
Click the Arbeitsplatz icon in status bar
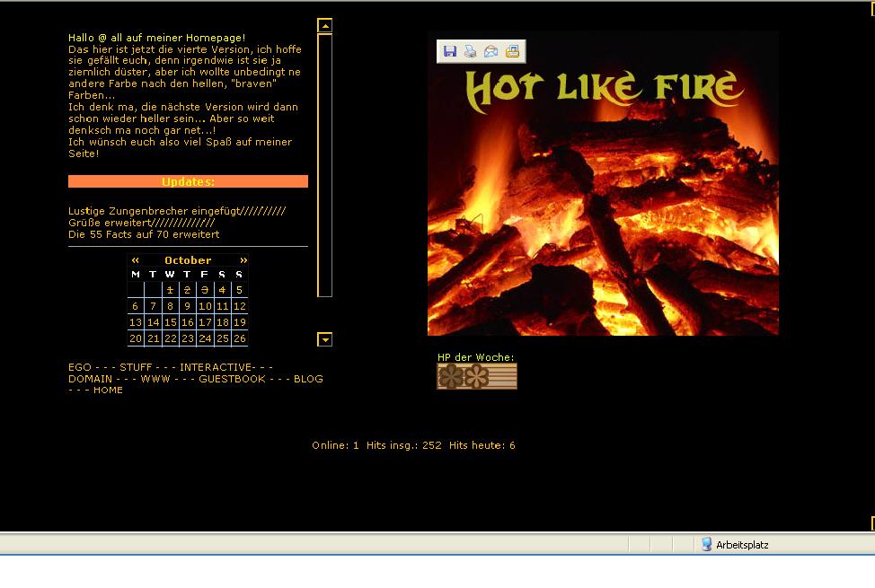coord(707,544)
